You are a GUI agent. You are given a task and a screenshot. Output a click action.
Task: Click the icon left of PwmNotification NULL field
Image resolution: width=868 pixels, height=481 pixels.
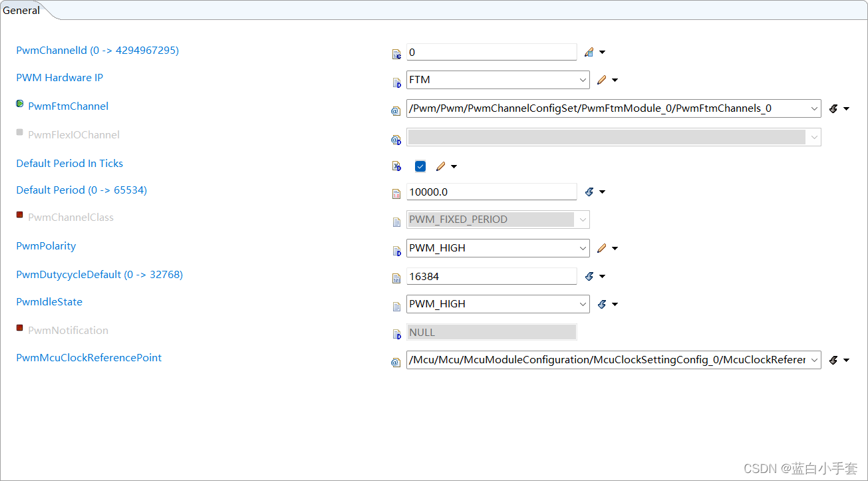point(396,335)
